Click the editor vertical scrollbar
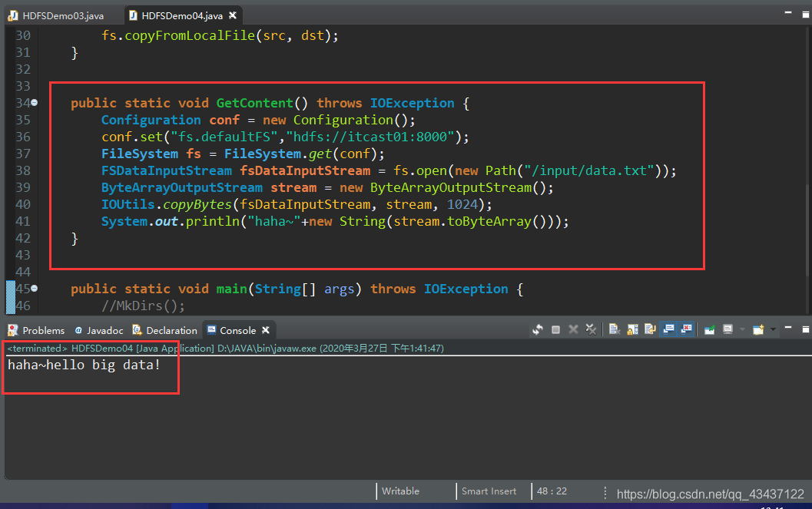 tap(808, 170)
